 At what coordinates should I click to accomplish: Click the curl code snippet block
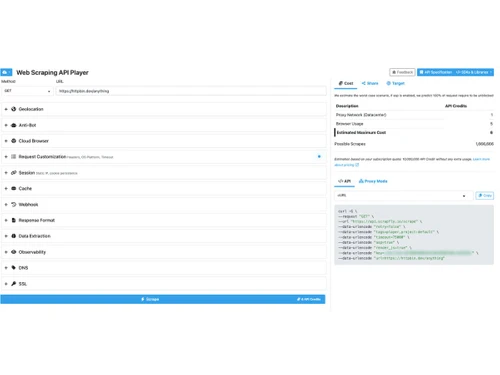[x=414, y=235]
